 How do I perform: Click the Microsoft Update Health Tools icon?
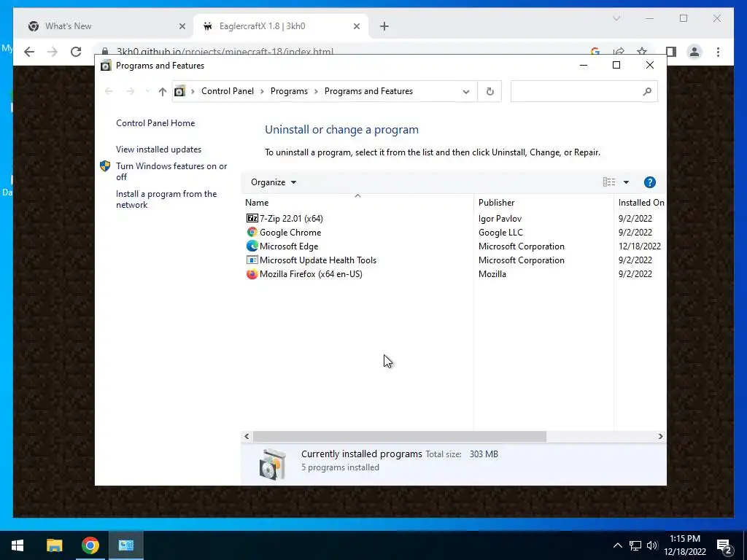click(252, 260)
